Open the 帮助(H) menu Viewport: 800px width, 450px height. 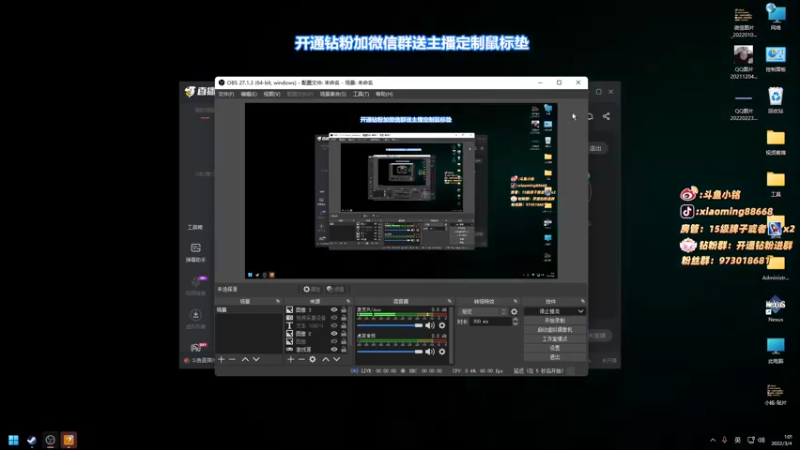(x=384, y=94)
